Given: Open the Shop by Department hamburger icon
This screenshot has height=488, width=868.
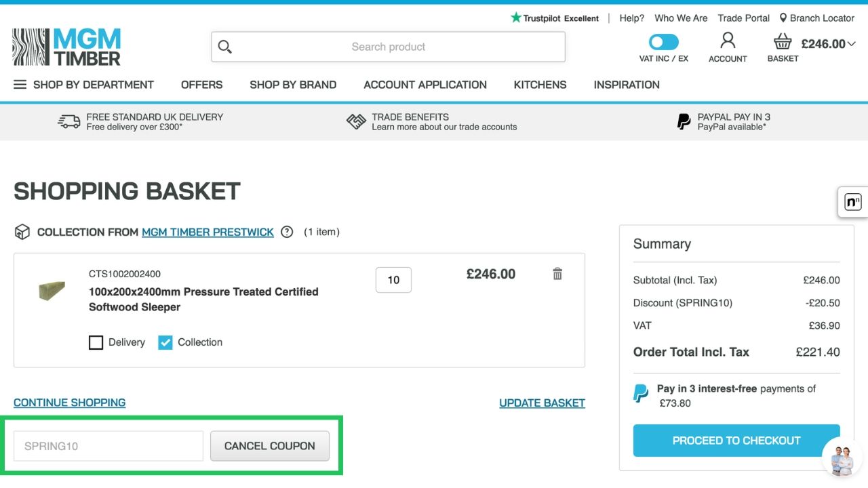Looking at the screenshot, I should click(x=20, y=85).
